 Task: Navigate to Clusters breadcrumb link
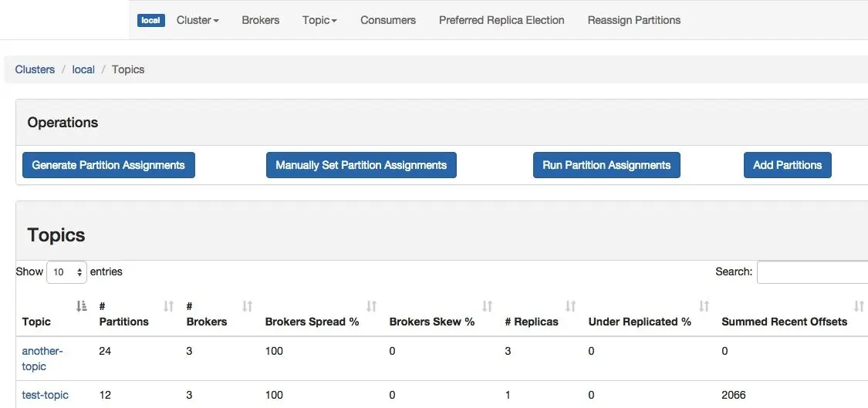point(35,69)
